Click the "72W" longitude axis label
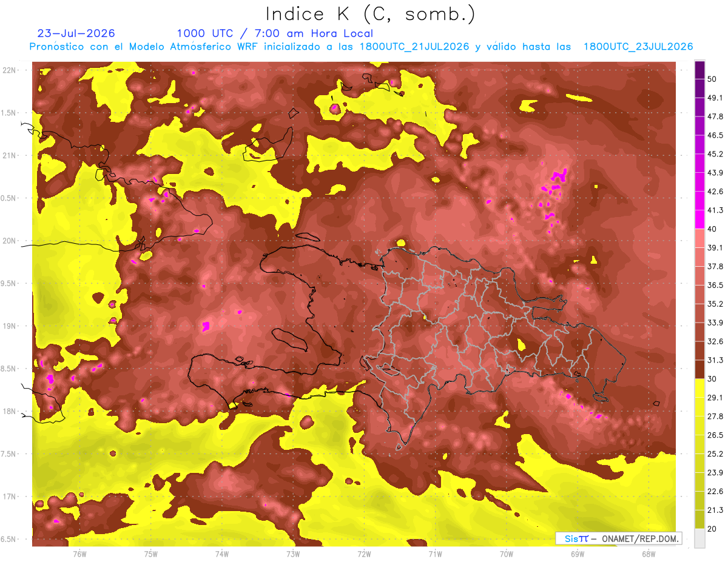 [364, 554]
